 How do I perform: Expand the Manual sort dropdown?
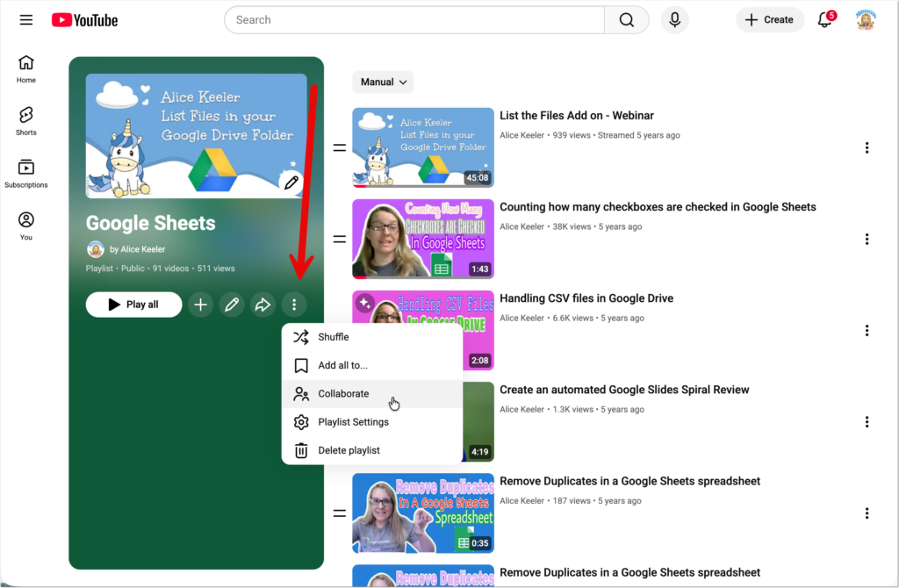[383, 82]
